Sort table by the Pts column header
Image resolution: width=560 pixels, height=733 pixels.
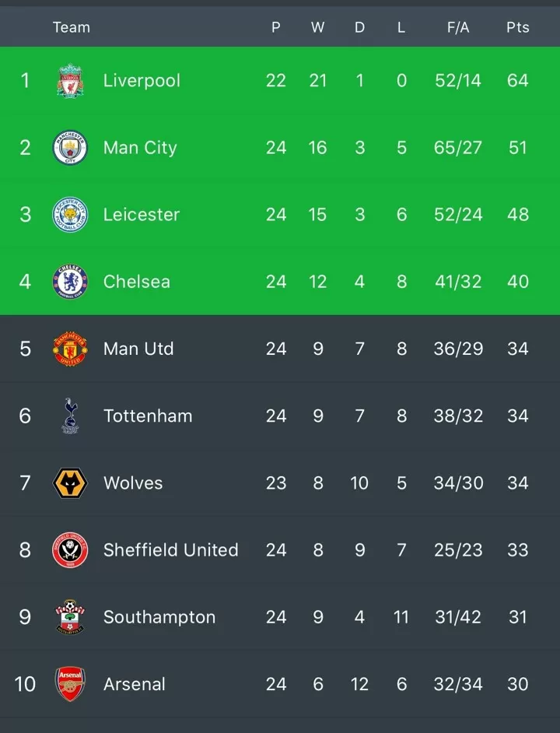(517, 27)
